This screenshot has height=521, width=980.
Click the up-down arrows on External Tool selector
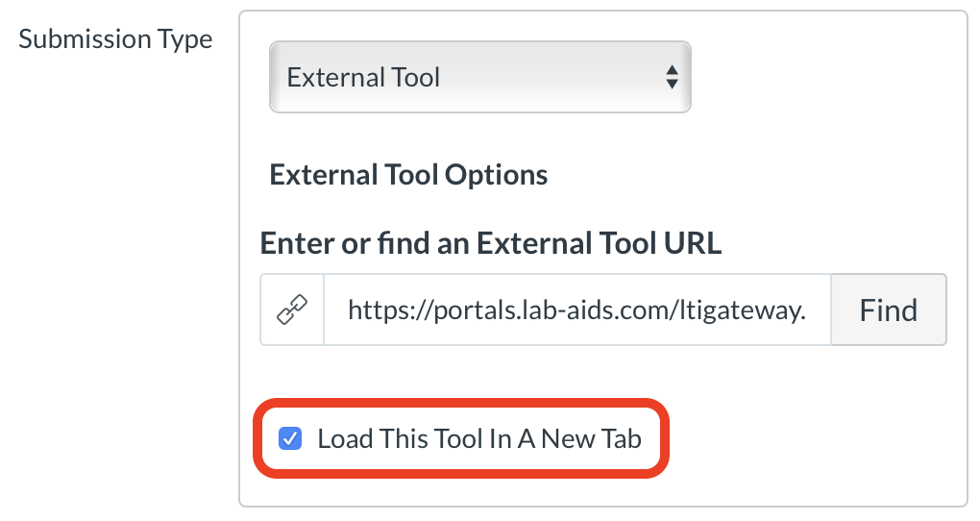[672, 77]
